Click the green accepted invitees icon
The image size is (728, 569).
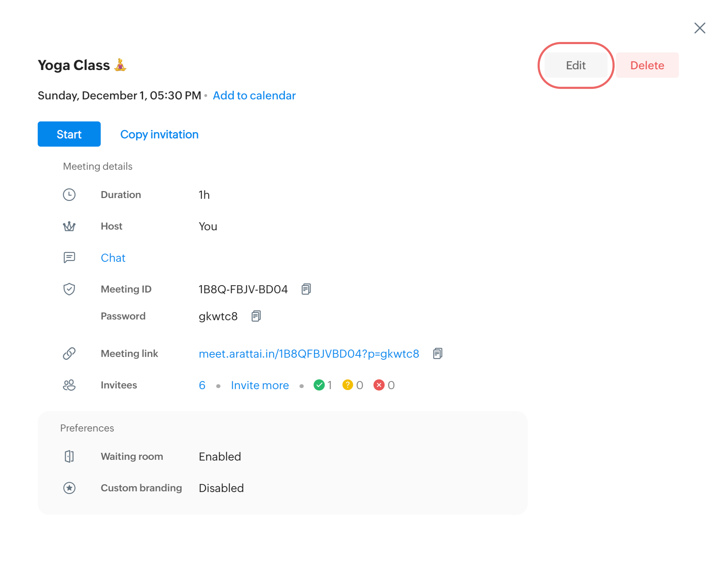click(x=319, y=385)
